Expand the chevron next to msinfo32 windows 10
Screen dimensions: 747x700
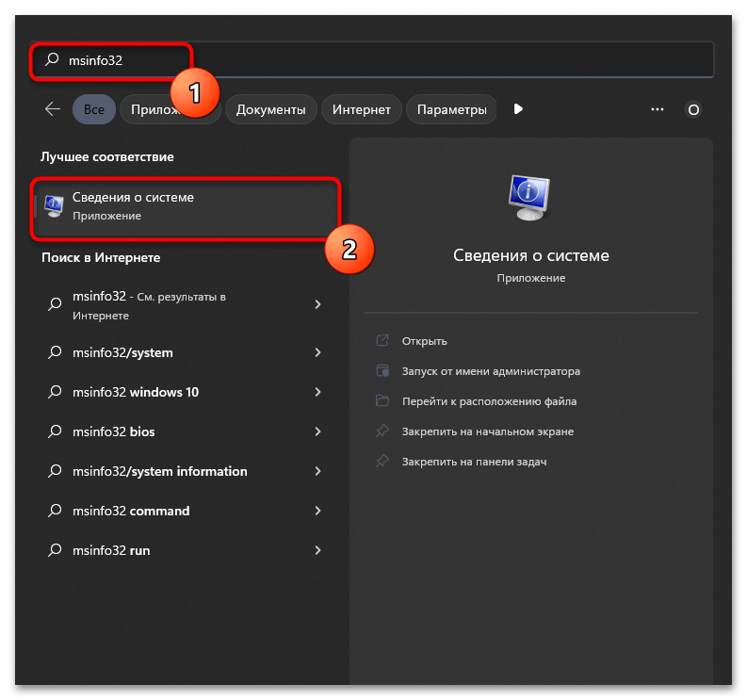coord(317,392)
